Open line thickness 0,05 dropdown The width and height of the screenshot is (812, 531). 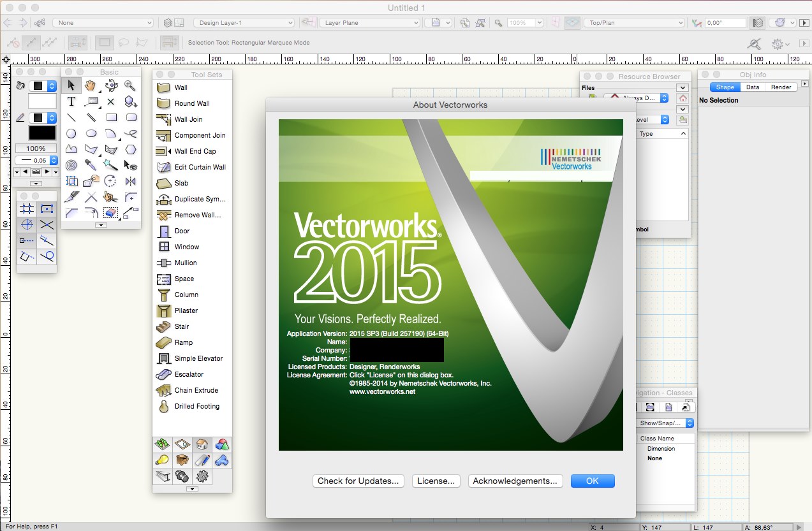(x=36, y=161)
